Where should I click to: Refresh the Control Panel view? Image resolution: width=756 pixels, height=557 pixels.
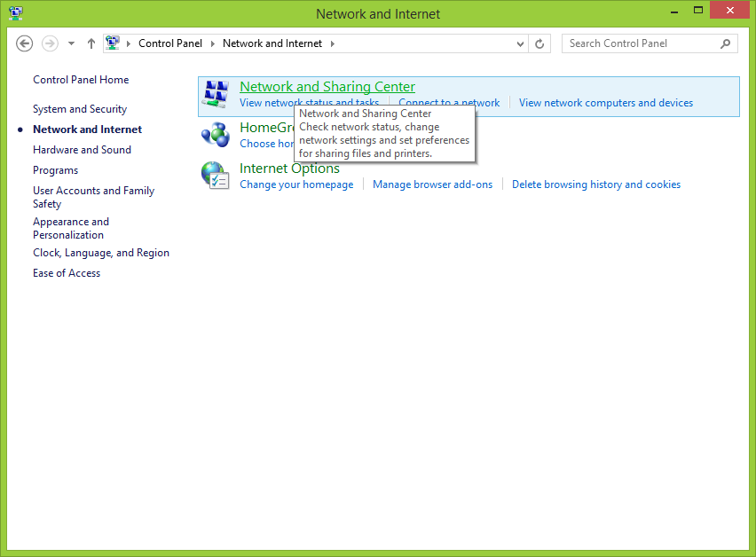pyautogui.click(x=539, y=43)
